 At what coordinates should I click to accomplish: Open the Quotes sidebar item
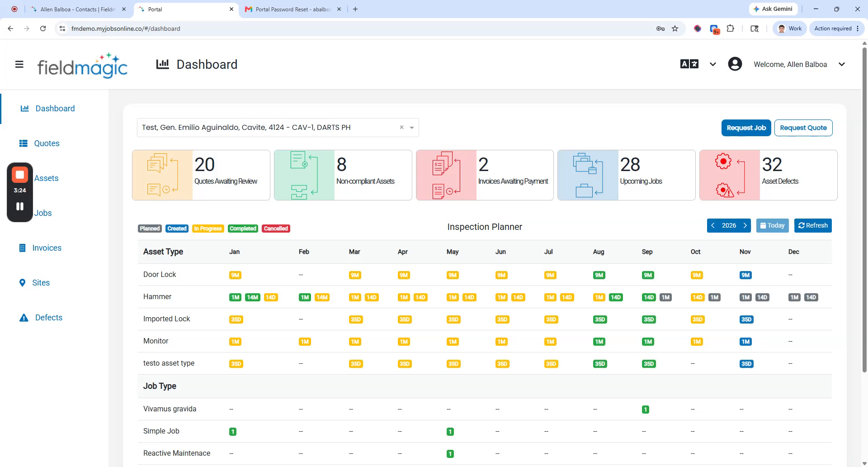point(47,143)
